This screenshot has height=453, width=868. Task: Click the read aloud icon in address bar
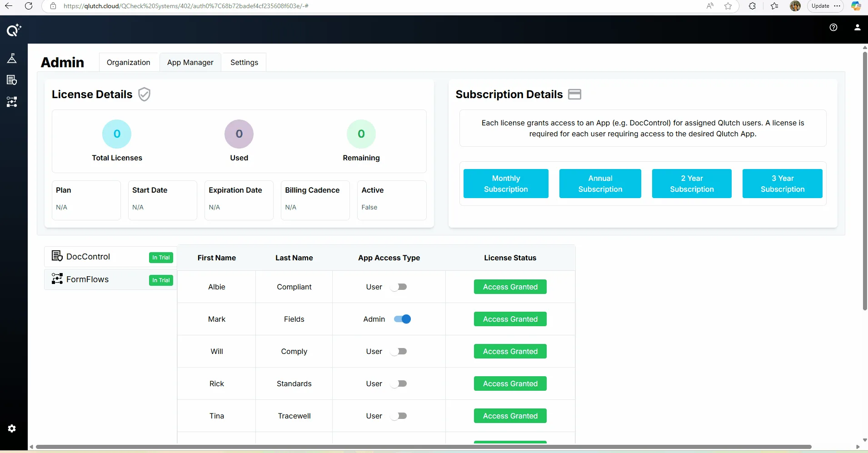[710, 6]
